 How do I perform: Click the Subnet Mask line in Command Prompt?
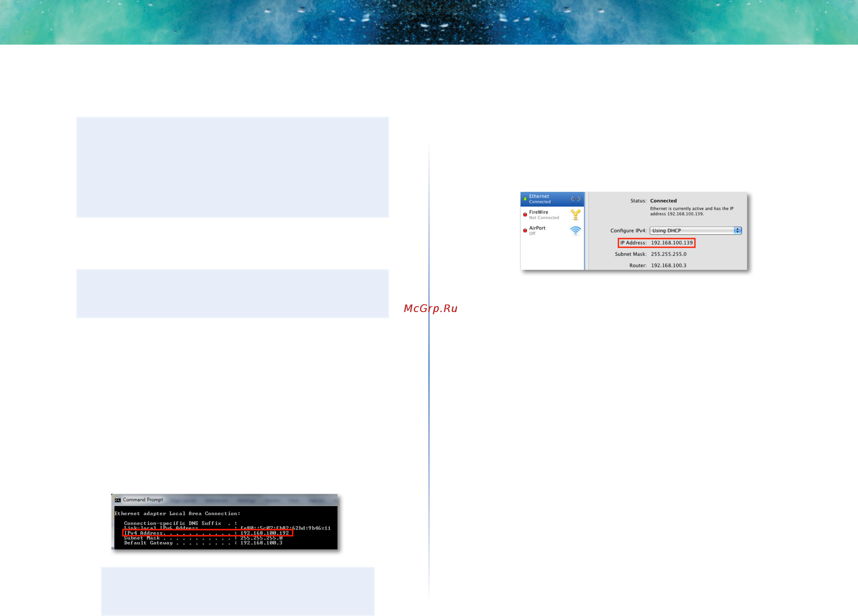pyautogui.click(x=203, y=538)
